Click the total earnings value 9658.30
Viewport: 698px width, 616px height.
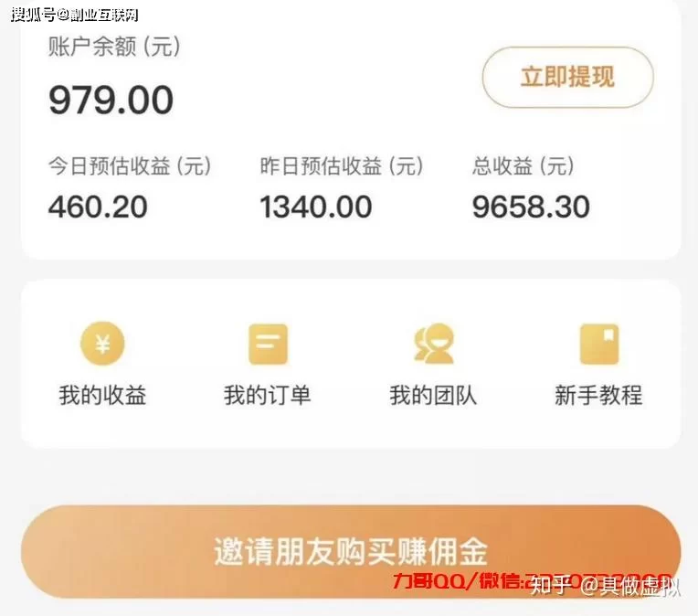pos(531,207)
